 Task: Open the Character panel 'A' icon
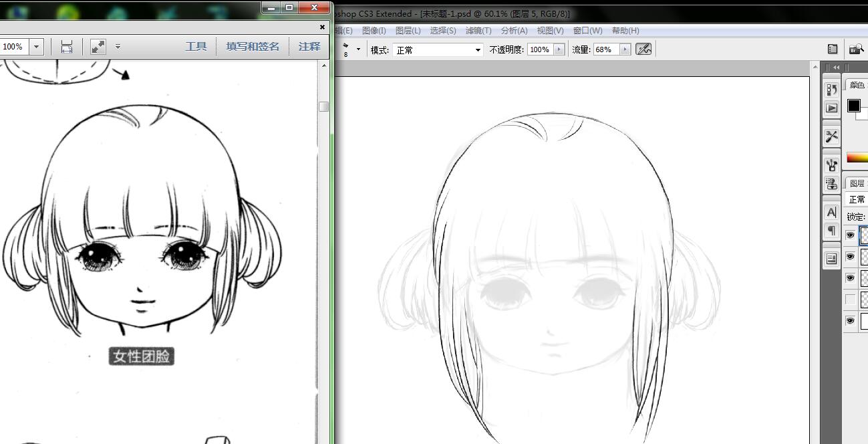[x=832, y=213]
